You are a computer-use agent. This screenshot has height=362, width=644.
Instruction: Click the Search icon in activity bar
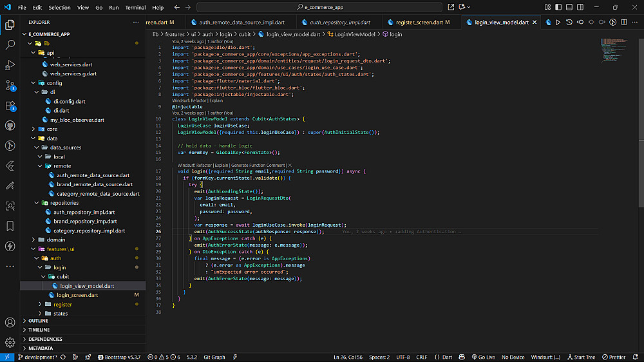tap(10, 45)
